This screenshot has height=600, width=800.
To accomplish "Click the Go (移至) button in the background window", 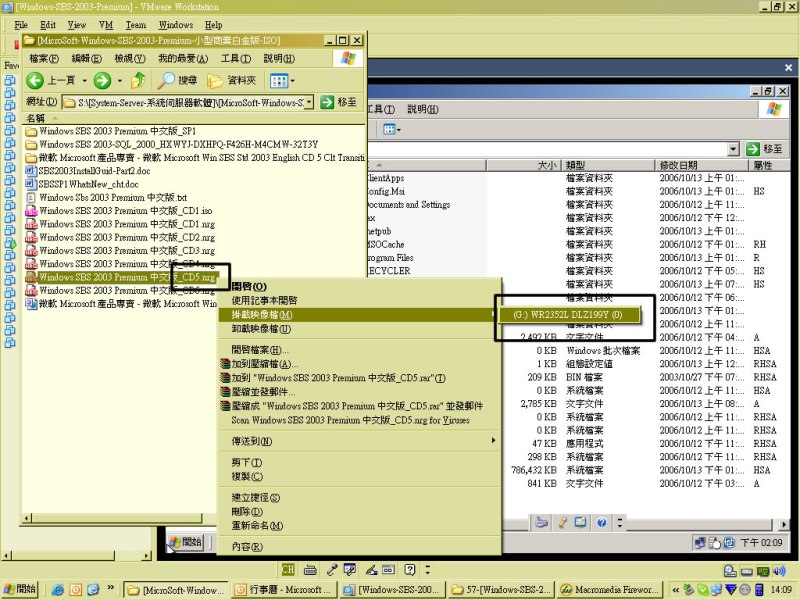I will pyautogui.click(x=764, y=149).
